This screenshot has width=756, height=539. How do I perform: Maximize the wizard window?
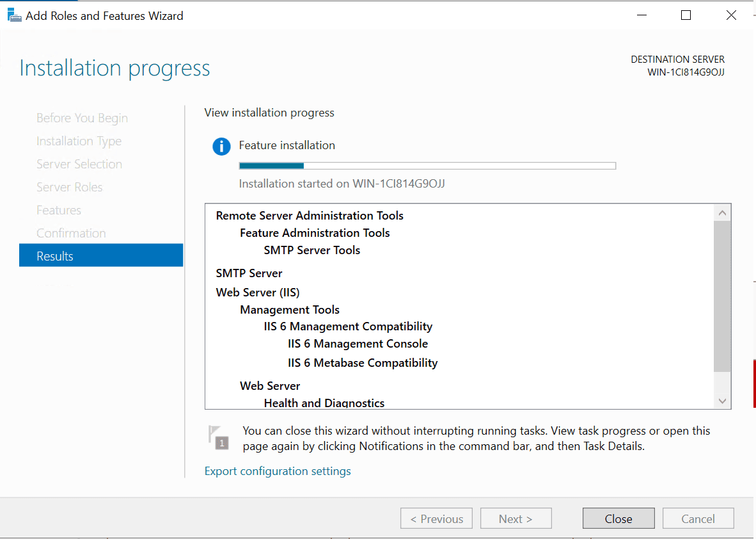(686, 15)
